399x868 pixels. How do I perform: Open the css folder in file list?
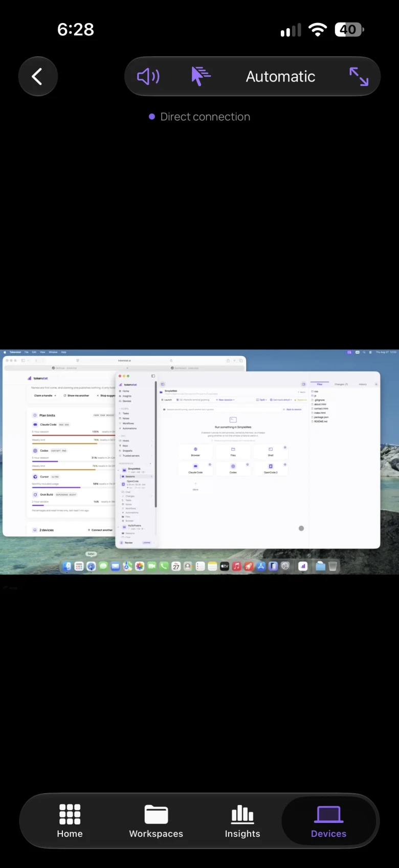pyautogui.click(x=315, y=392)
